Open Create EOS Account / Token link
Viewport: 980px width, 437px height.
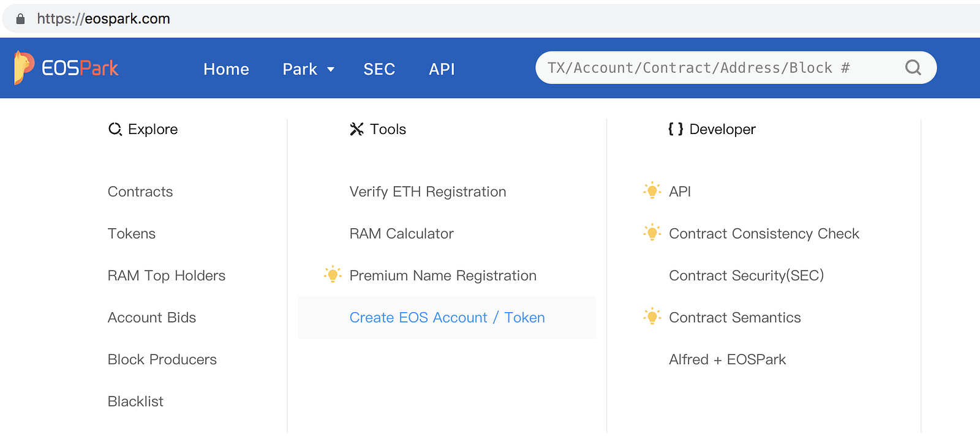point(447,318)
